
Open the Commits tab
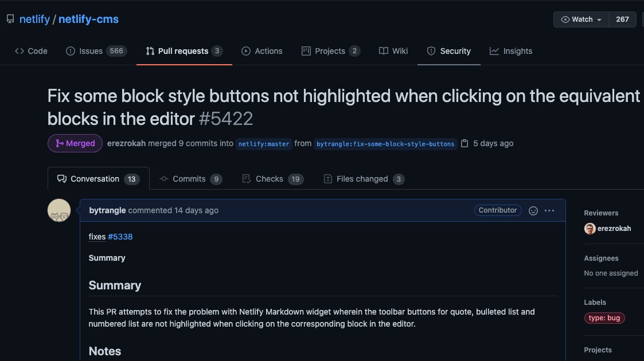point(190,179)
